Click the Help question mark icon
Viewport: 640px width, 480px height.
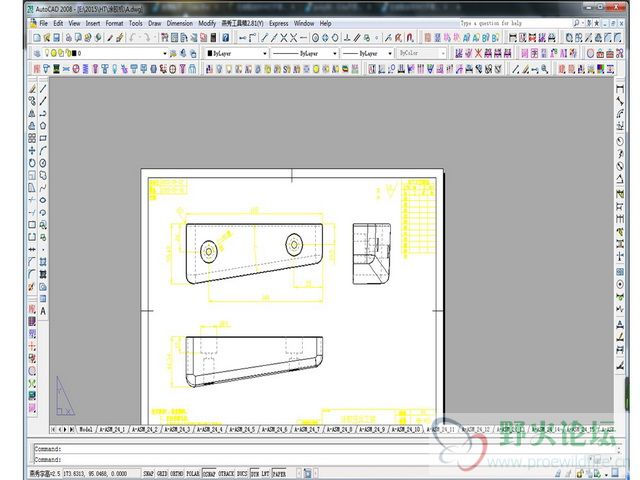pyautogui.click(x=225, y=38)
